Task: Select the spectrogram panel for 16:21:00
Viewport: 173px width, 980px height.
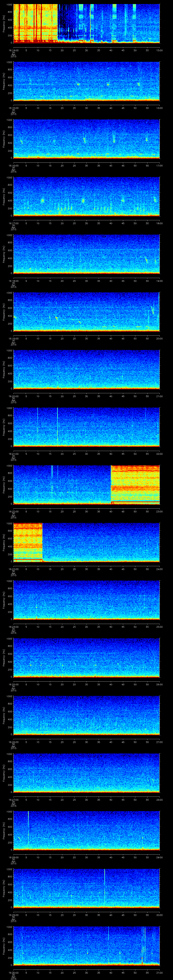Action: pos(86,427)
